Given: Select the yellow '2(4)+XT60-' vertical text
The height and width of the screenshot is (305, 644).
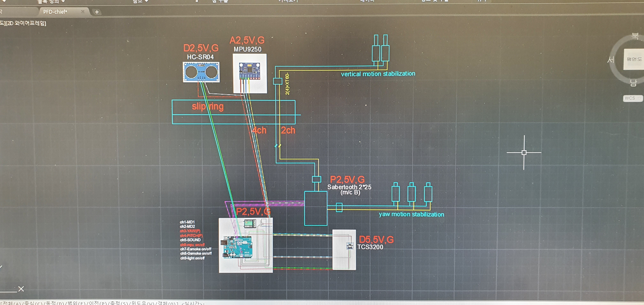Looking at the screenshot, I should click(x=287, y=84).
